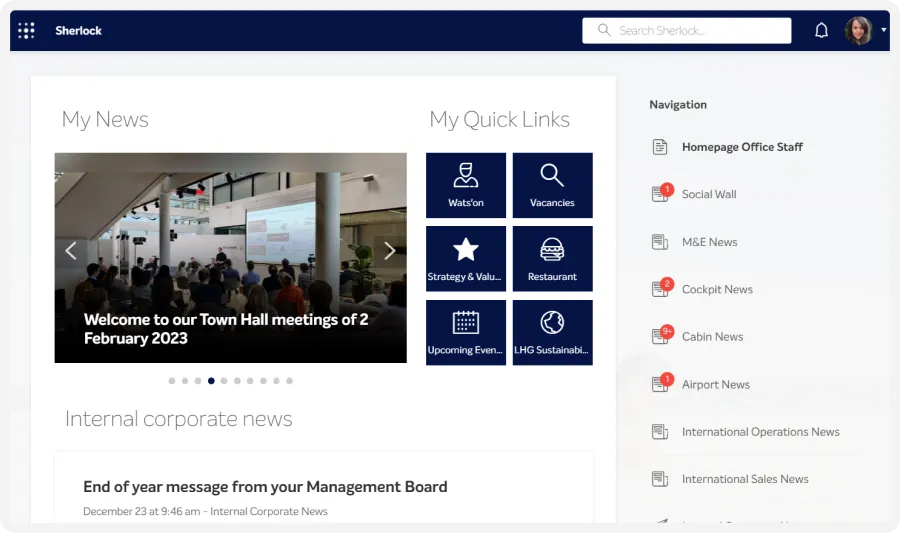Show previous news slide with left arrow
This screenshot has width=900, height=533.
point(71,251)
